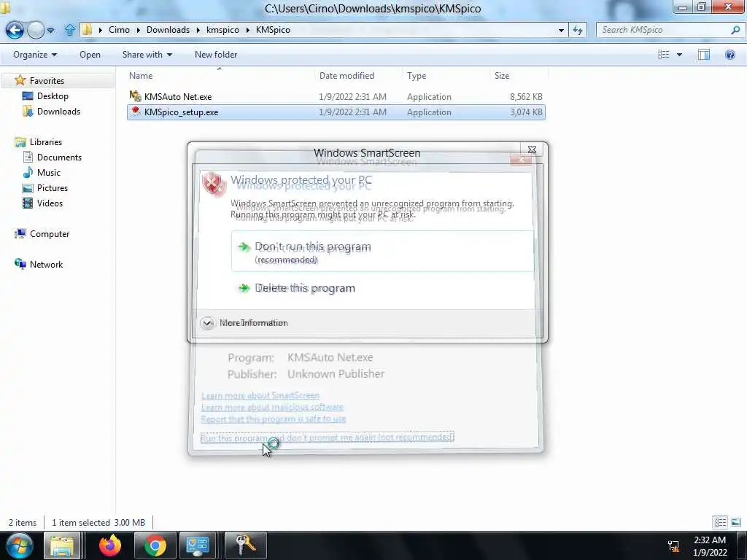Viewport: 747px width, 560px height.
Task: Go back using the Explorer back arrow
Action: click(x=15, y=30)
